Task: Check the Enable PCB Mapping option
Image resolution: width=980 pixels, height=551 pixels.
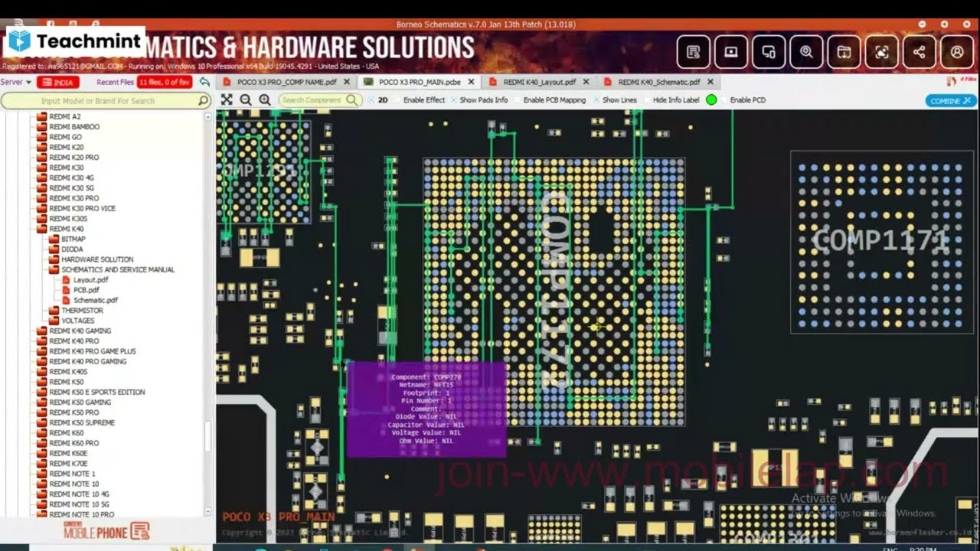Action: click(x=518, y=100)
